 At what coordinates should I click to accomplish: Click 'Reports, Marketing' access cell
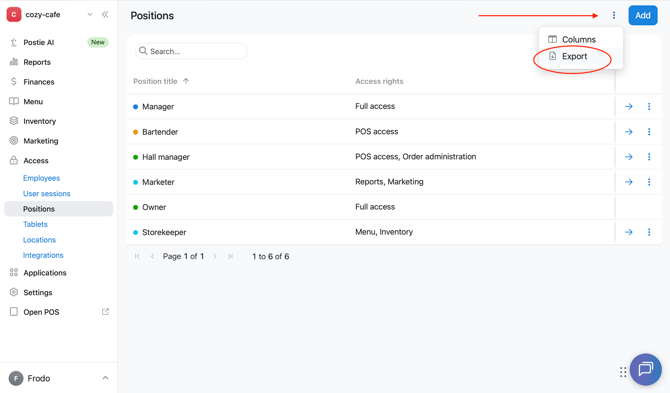point(389,182)
